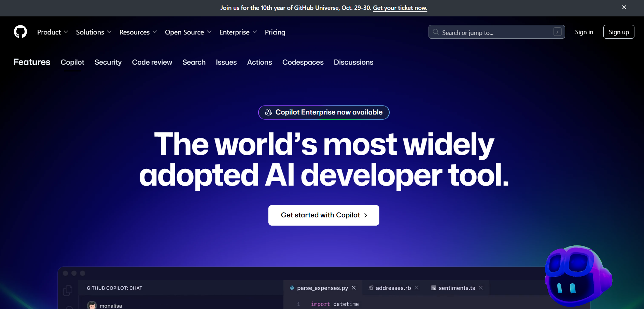
Task: Close the addresses.rb editor tab
Action: pos(417,288)
